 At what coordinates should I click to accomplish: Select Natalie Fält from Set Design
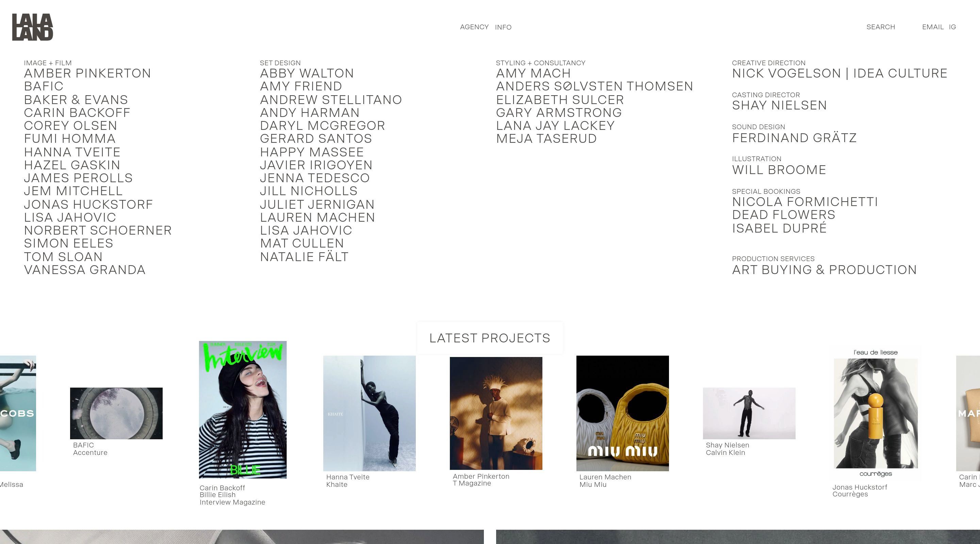click(304, 257)
